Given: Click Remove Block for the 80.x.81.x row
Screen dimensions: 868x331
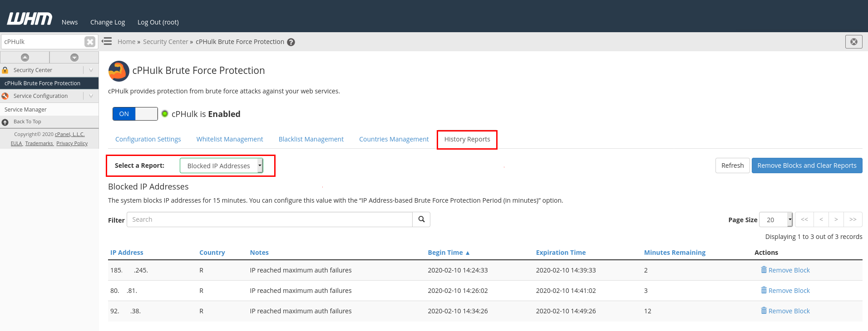Looking at the screenshot, I should (x=789, y=291).
